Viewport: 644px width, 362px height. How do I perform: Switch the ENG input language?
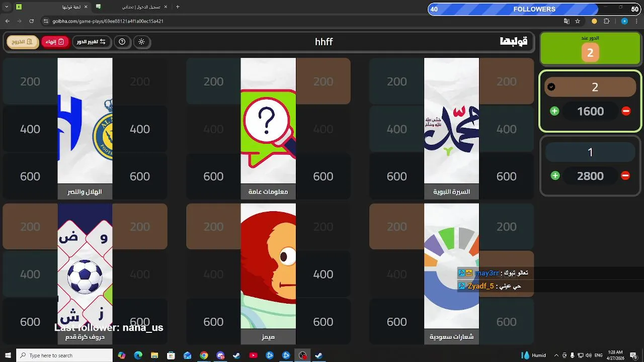(599, 355)
